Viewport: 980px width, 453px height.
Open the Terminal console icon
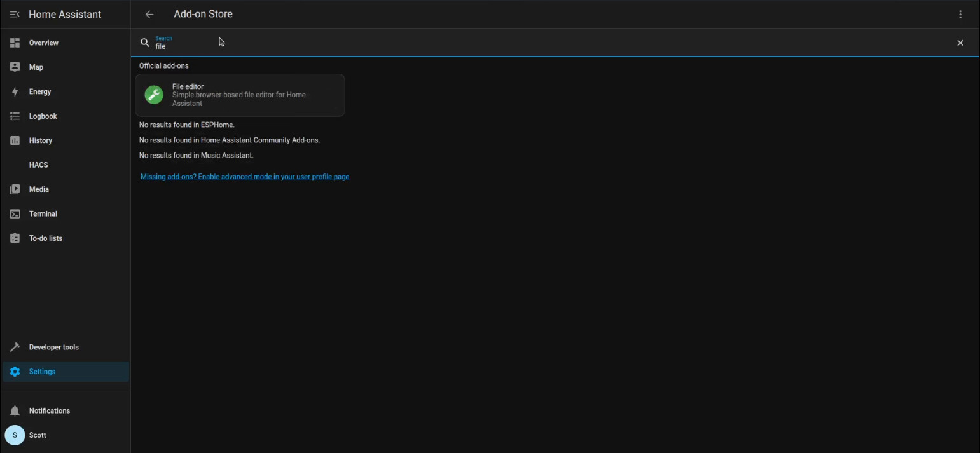tap(15, 213)
